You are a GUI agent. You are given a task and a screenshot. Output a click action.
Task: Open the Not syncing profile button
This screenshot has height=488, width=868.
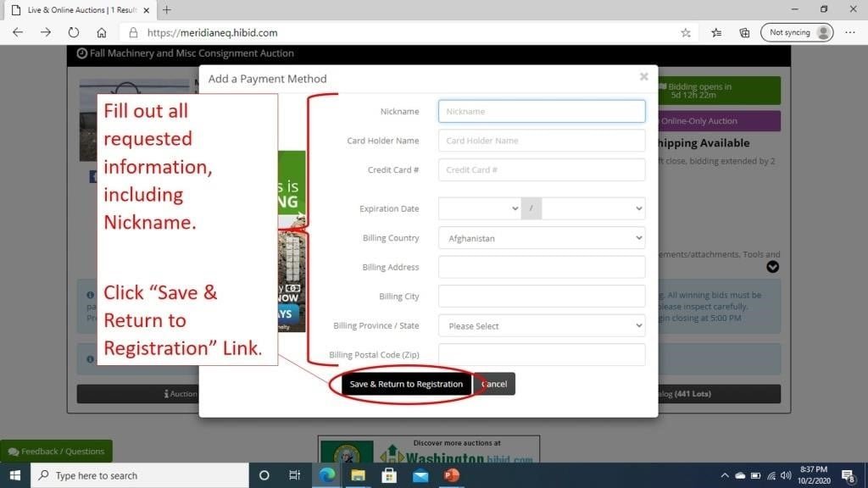(797, 33)
